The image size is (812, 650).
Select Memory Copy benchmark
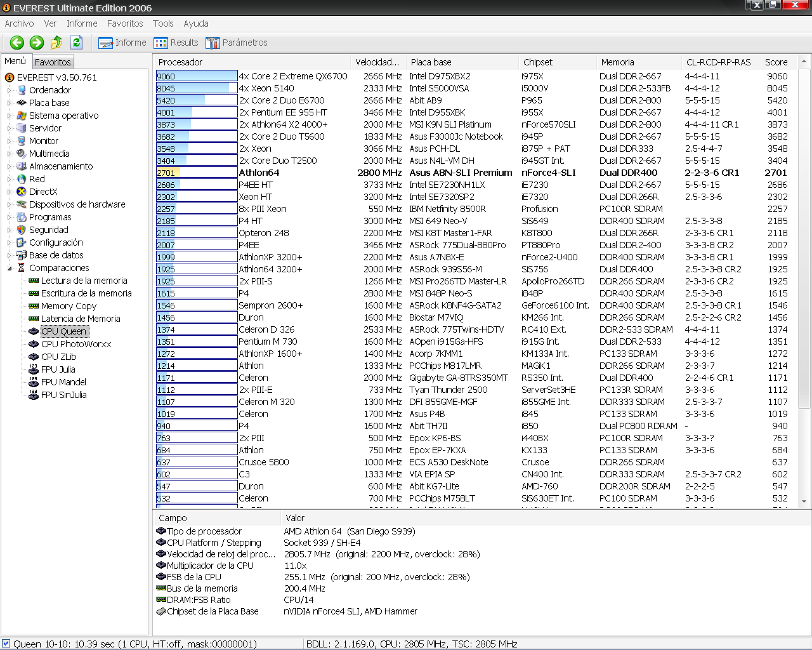click(69, 306)
